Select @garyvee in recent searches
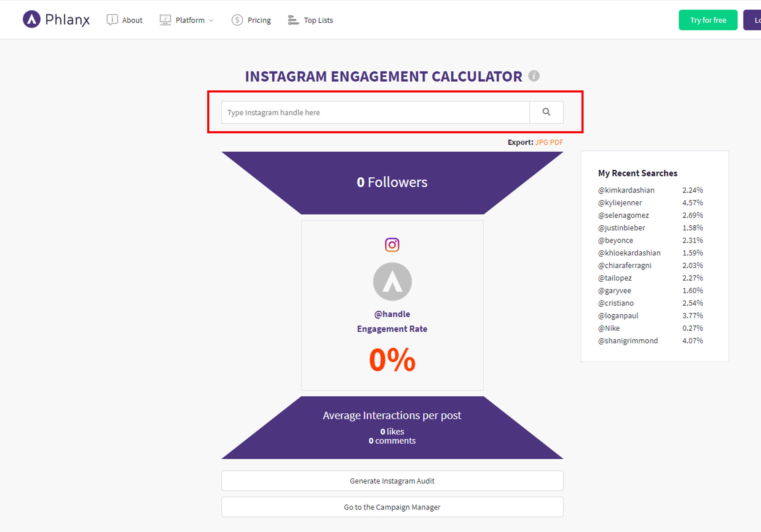Screen dimensions: 761x532 pyautogui.click(x=614, y=291)
